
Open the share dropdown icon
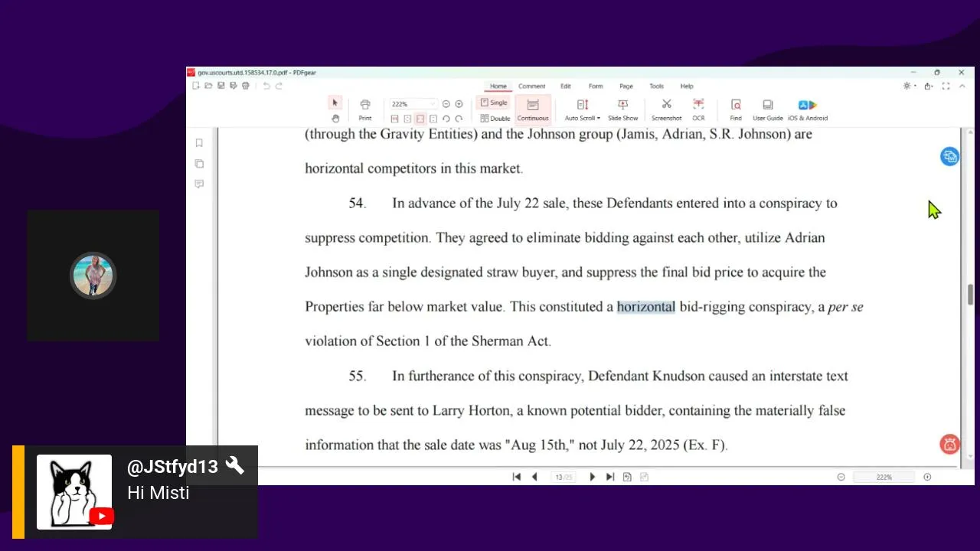point(929,86)
